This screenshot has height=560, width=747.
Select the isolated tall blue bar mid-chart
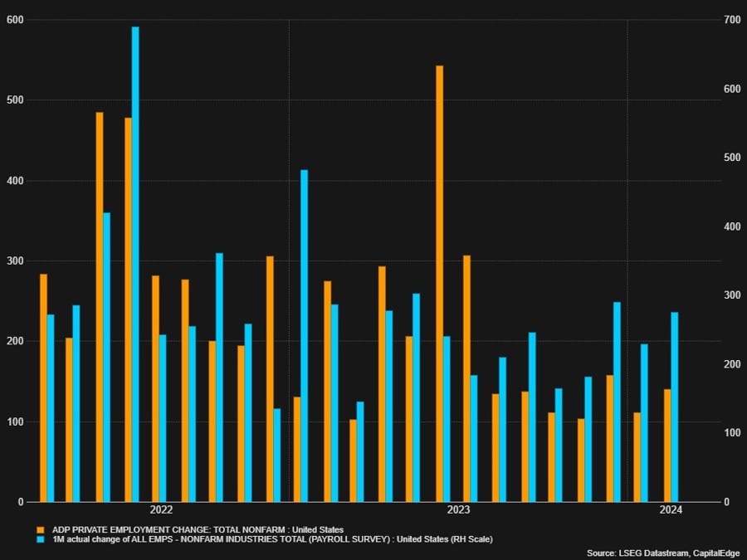304,332
